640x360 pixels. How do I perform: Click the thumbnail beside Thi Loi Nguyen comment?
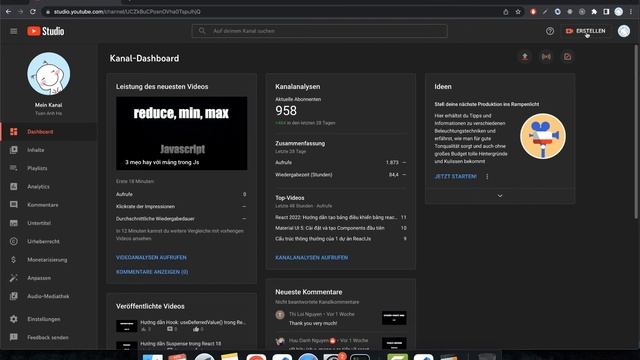(394, 318)
